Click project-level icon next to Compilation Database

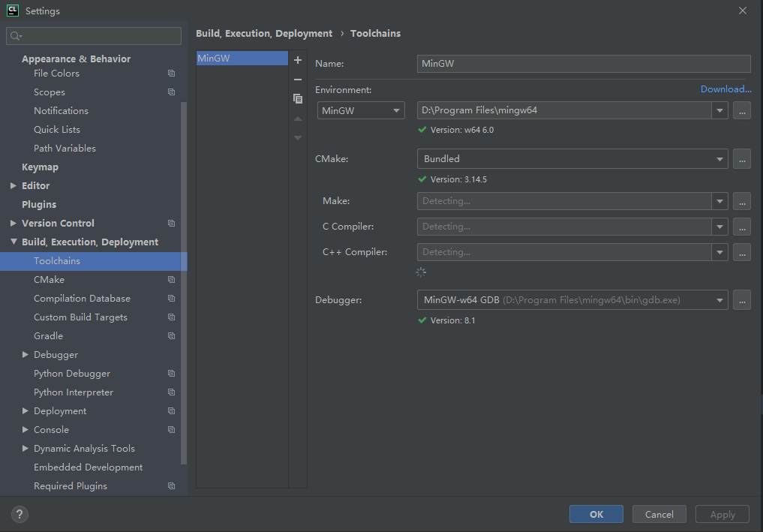coord(171,299)
